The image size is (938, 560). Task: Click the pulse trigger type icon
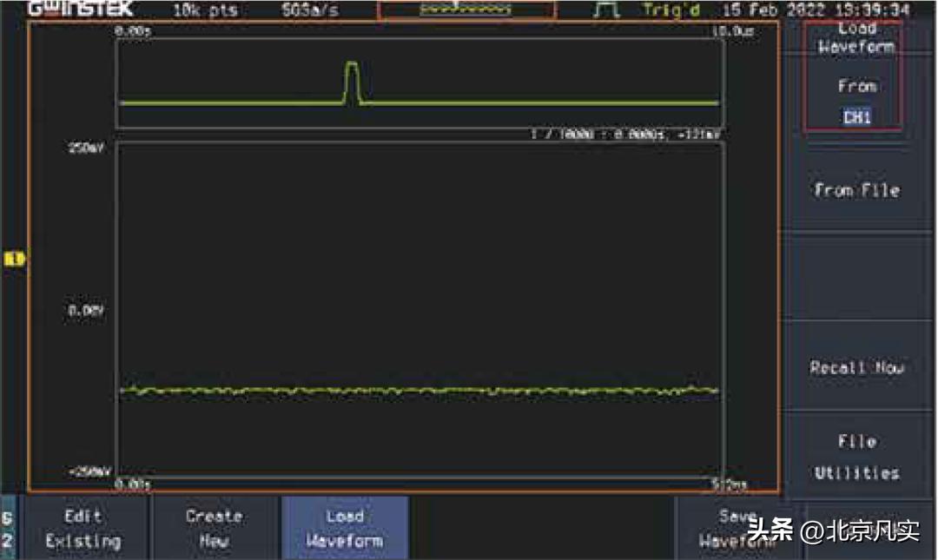click(x=607, y=10)
